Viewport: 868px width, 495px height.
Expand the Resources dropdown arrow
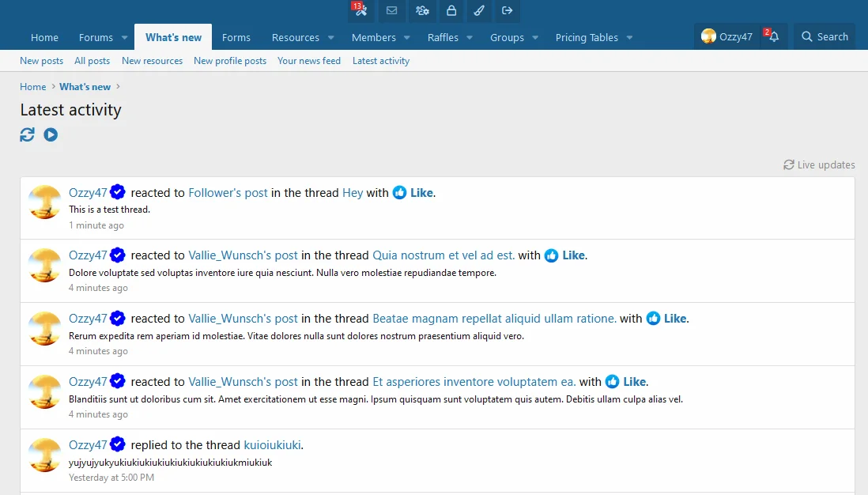click(330, 37)
